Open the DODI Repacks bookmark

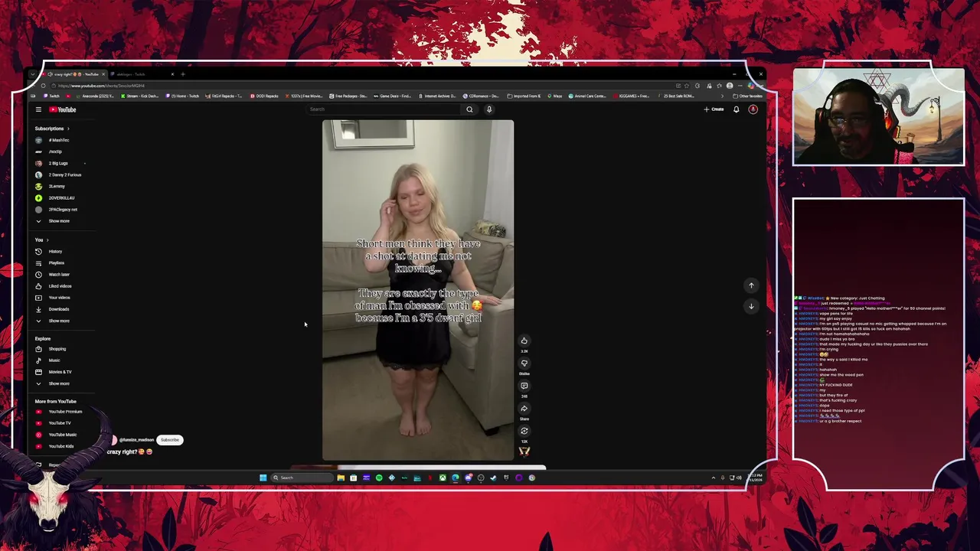tap(265, 96)
